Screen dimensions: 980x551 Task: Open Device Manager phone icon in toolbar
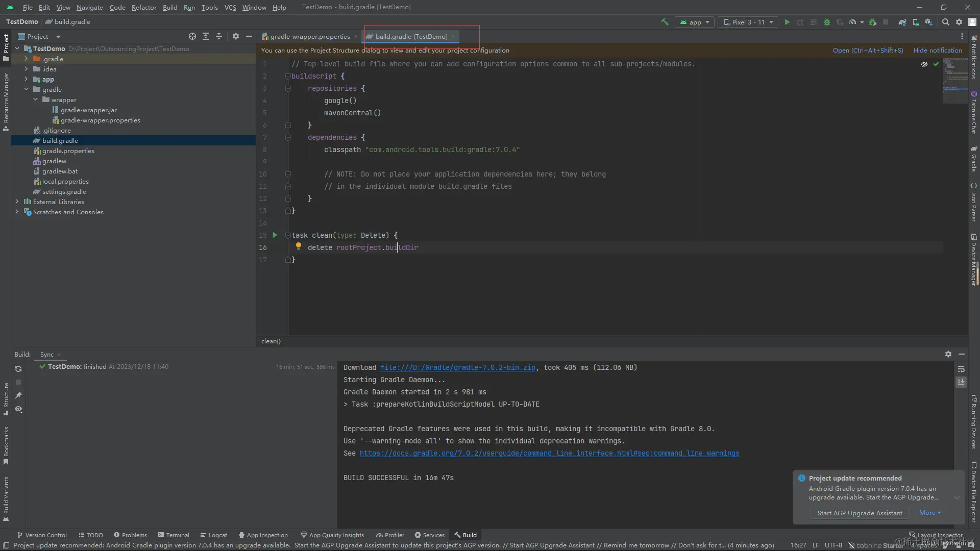pos(916,22)
